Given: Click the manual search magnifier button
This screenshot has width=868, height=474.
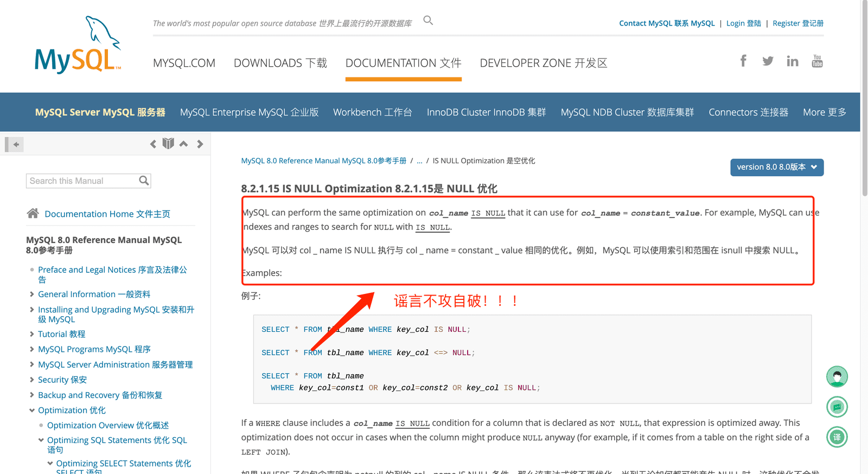Looking at the screenshot, I should tap(144, 181).
